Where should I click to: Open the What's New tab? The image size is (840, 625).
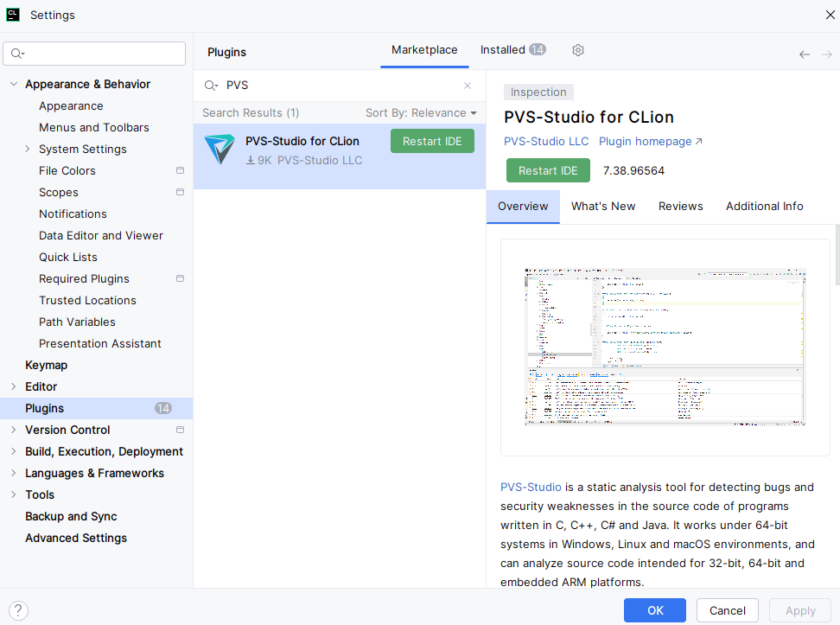(603, 206)
